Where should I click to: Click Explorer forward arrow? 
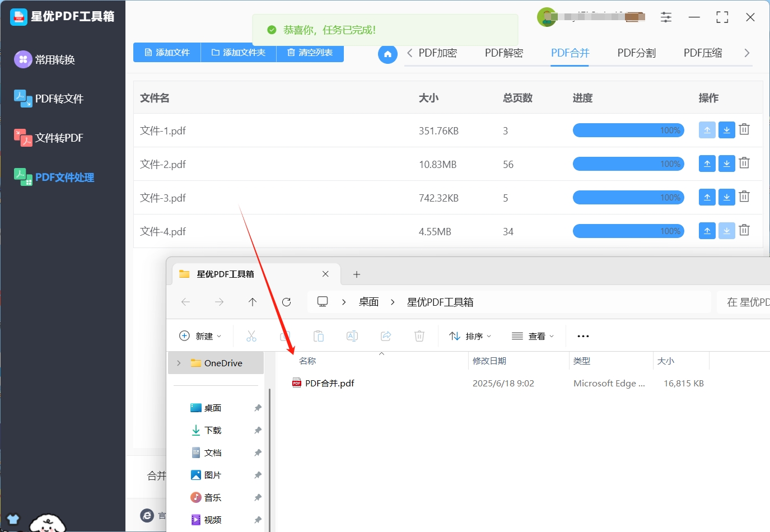point(219,302)
